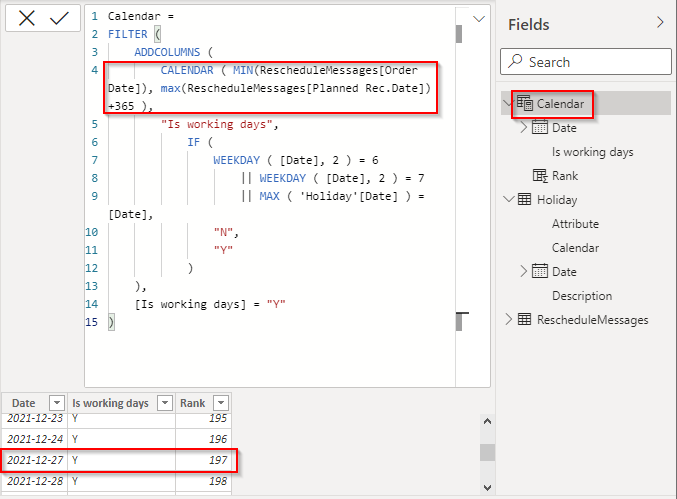Select the Is working days column header
Viewport: 677px width, 499px height.
[x=110, y=403]
